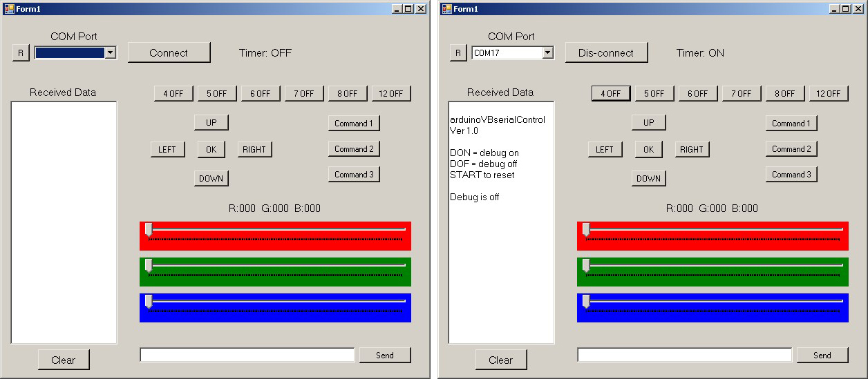Screen dimensions: 868x379
Task: Click the 'START to reset' line in right window
Action: 482,175
